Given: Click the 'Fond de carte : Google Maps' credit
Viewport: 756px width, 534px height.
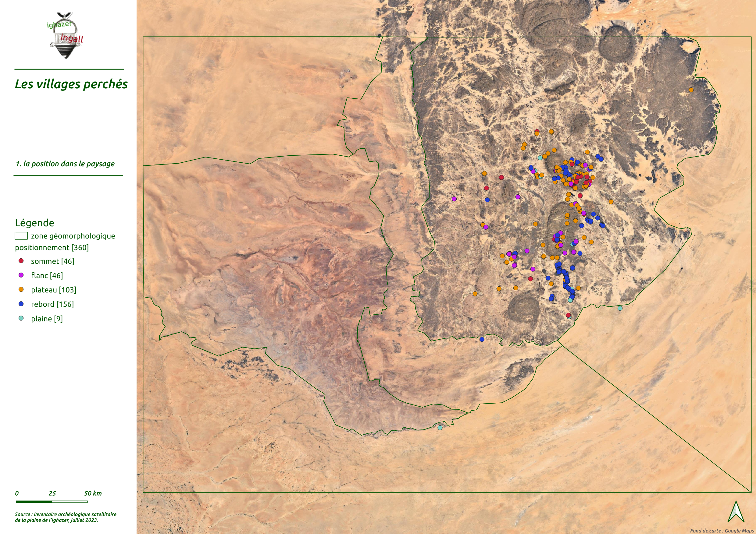Looking at the screenshot, I should click(x=722, y=530).
